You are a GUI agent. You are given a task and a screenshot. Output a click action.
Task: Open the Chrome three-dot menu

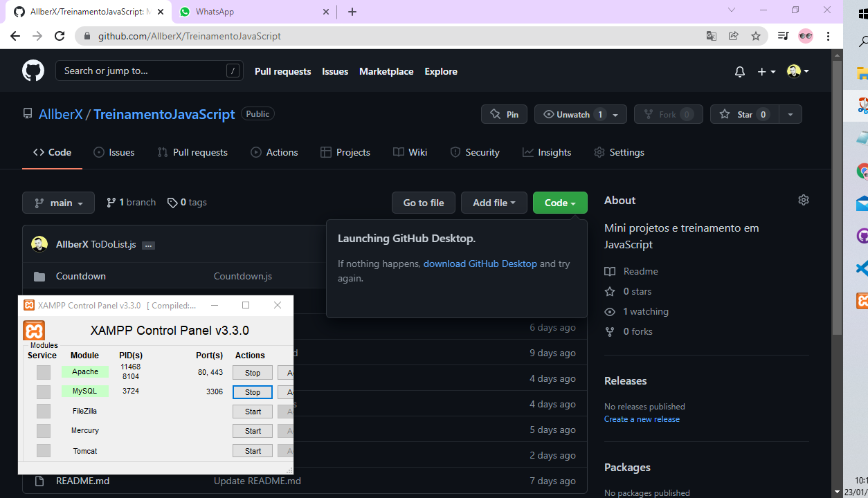point(828,36)
